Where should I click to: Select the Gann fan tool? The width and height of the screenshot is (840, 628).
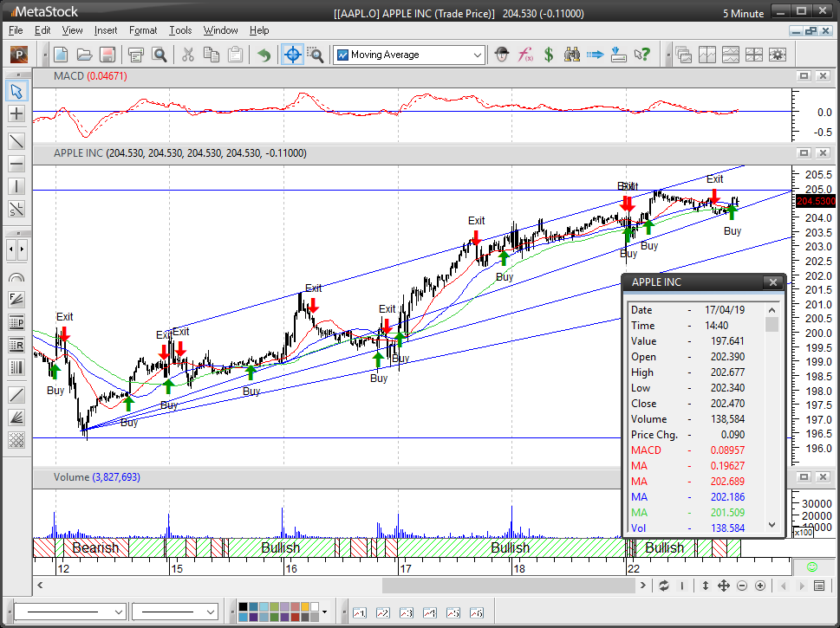16,418
